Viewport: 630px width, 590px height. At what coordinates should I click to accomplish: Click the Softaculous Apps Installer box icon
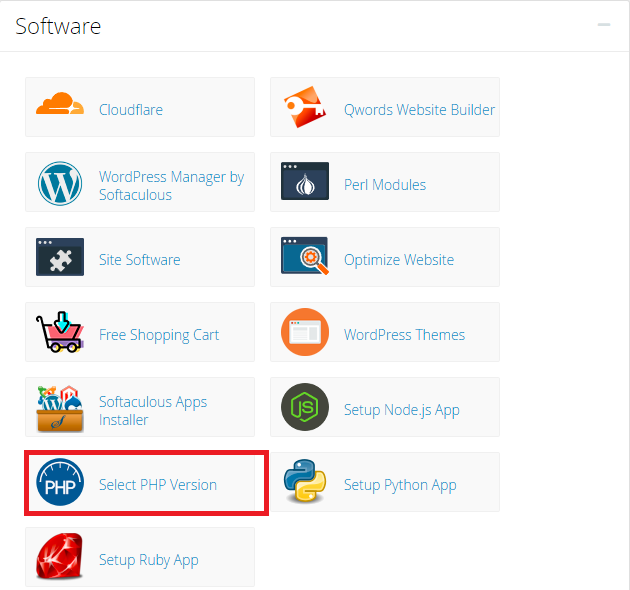pyautogui.click(x=60, y=409)
